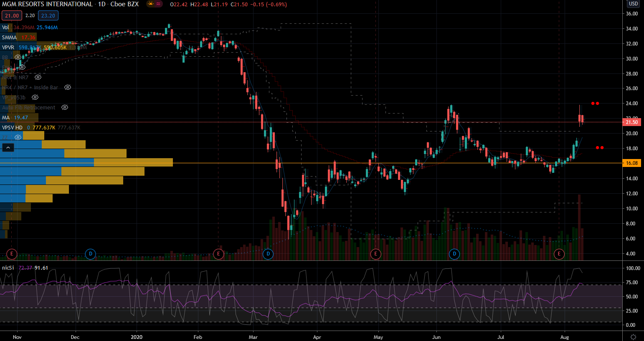
Task: Click the 1D interval label in the title
Action: coord(102,4)
